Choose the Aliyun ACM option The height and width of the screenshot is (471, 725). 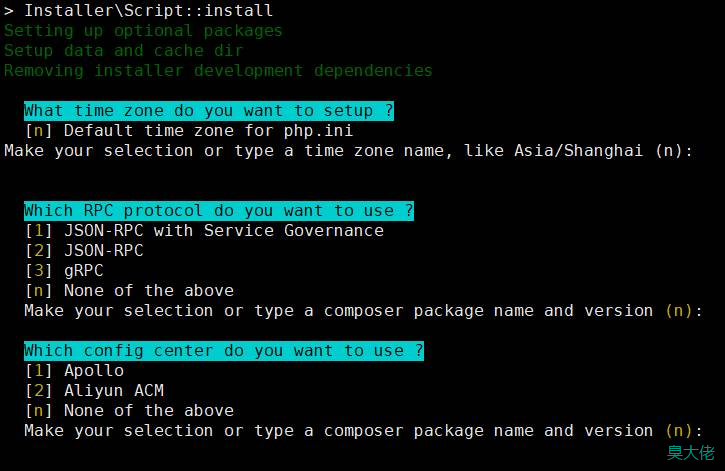[x=94, y=391]
